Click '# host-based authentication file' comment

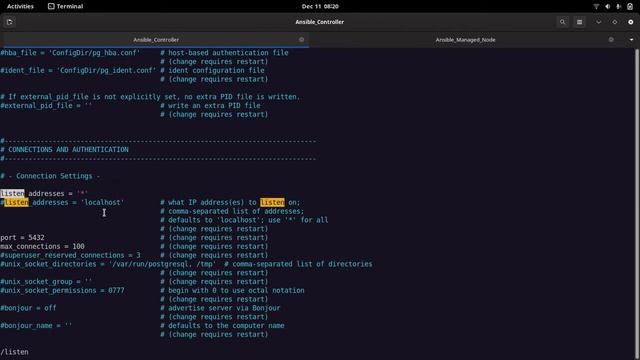click(224, 53)
